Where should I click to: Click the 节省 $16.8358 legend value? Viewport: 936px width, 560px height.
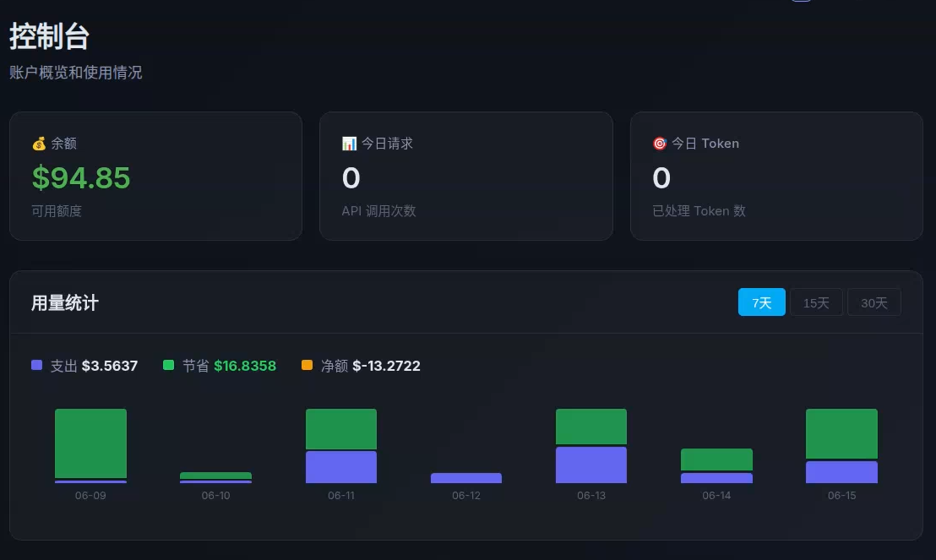click(x=245, y=366)
